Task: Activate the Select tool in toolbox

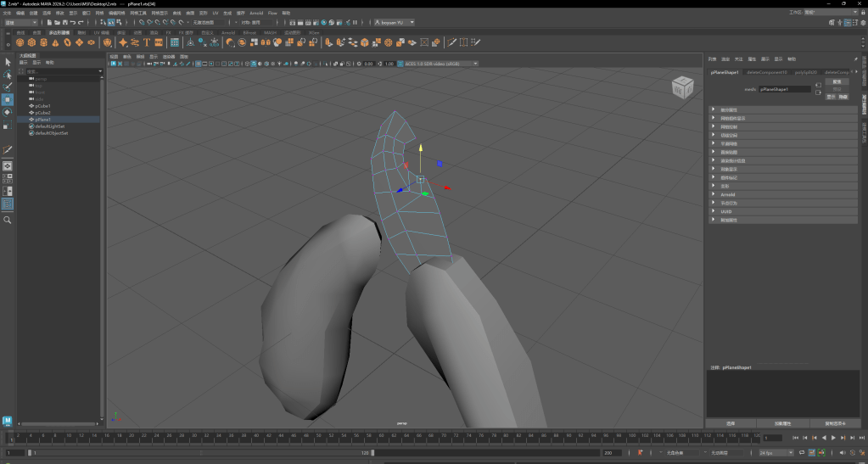Action: click(8, 62)
